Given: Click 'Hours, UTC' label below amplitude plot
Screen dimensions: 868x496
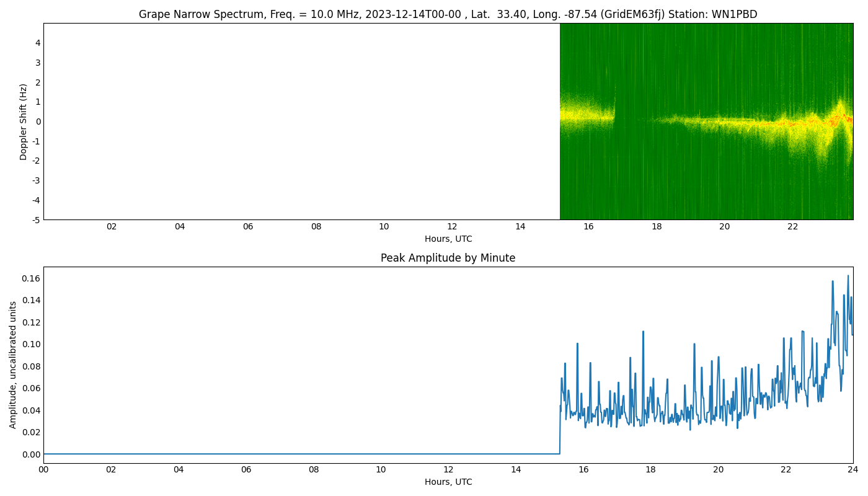Looking at the screenshot, I should (x=448, y=482).
